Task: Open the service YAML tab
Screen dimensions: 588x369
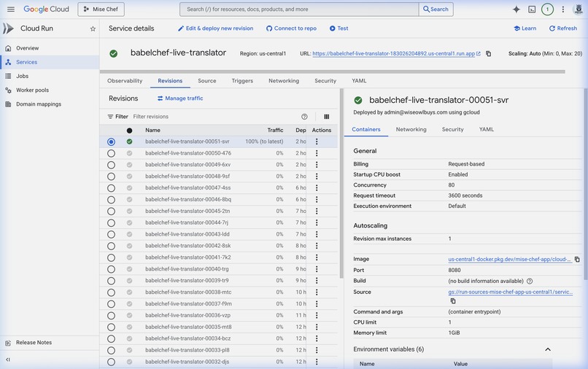Action: pos(359,81)
